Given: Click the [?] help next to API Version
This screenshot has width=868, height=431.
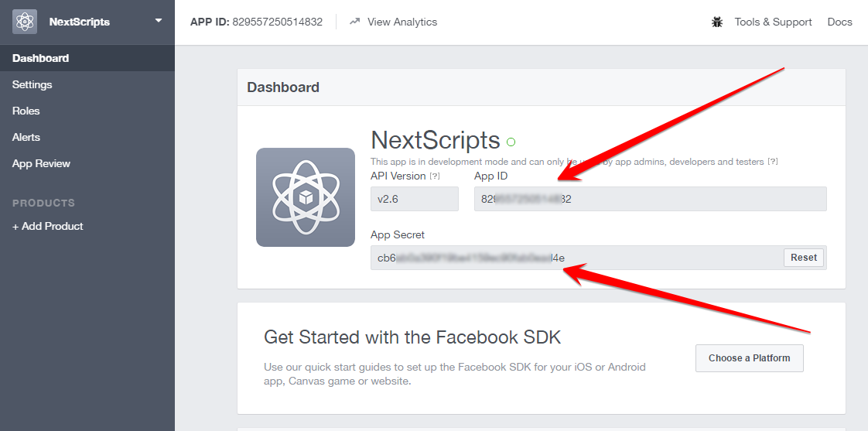Looking at the screenshot, I should coord(435,176).
